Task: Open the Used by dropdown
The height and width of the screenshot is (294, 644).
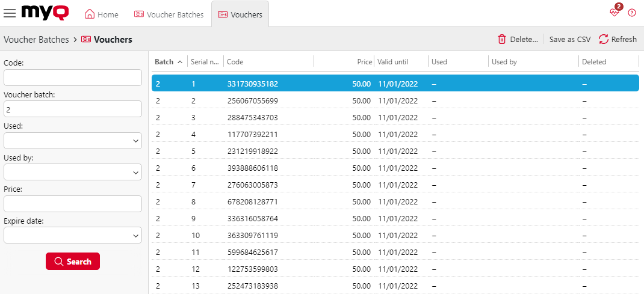Action: pos(73,173)
